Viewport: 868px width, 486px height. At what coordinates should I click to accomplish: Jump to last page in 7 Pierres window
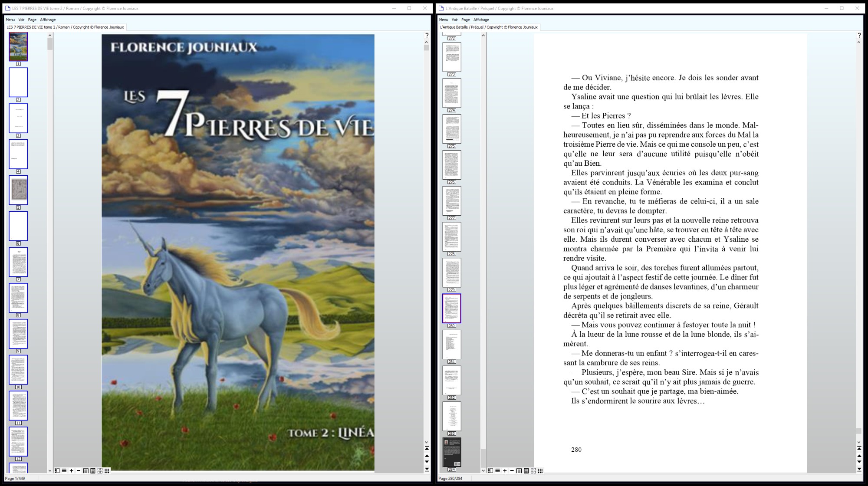[427, 470]
